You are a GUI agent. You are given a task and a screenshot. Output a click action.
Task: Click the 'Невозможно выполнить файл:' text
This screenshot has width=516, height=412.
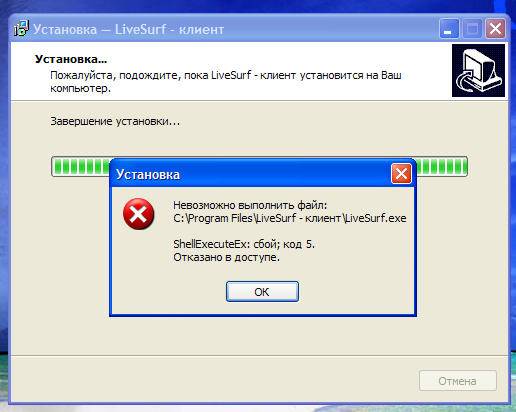coord(250,205)
